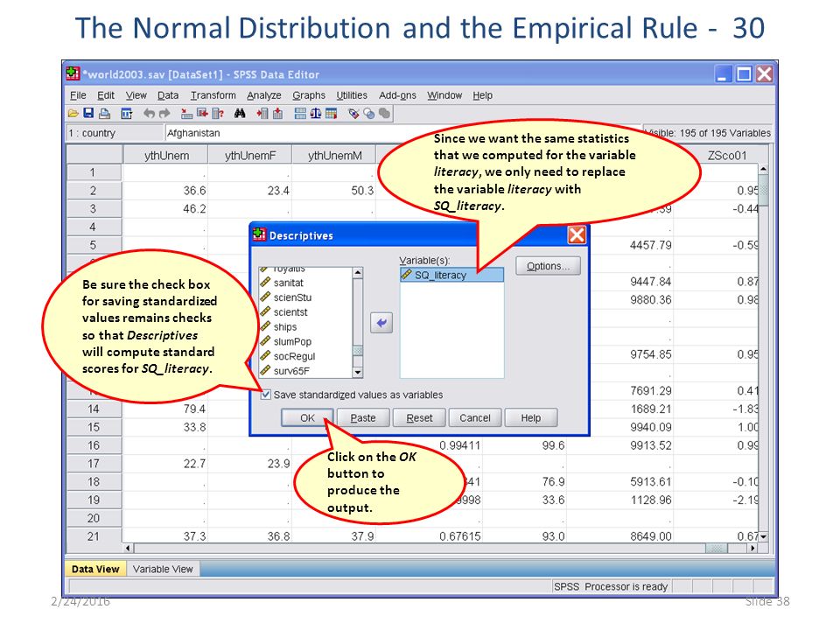This screenshot has width=840, height=630.
Task: Select surv65F in the variable list
Action: [x=291, y=371]
